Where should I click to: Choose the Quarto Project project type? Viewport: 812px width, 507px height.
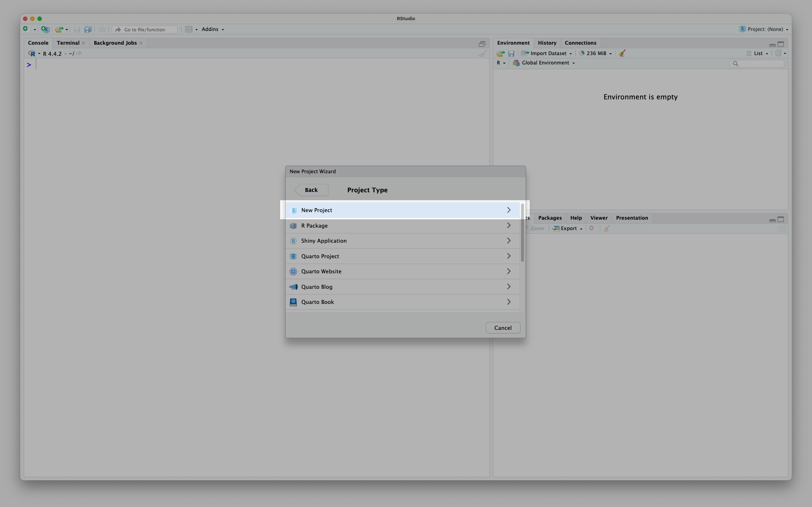[403, 256]
